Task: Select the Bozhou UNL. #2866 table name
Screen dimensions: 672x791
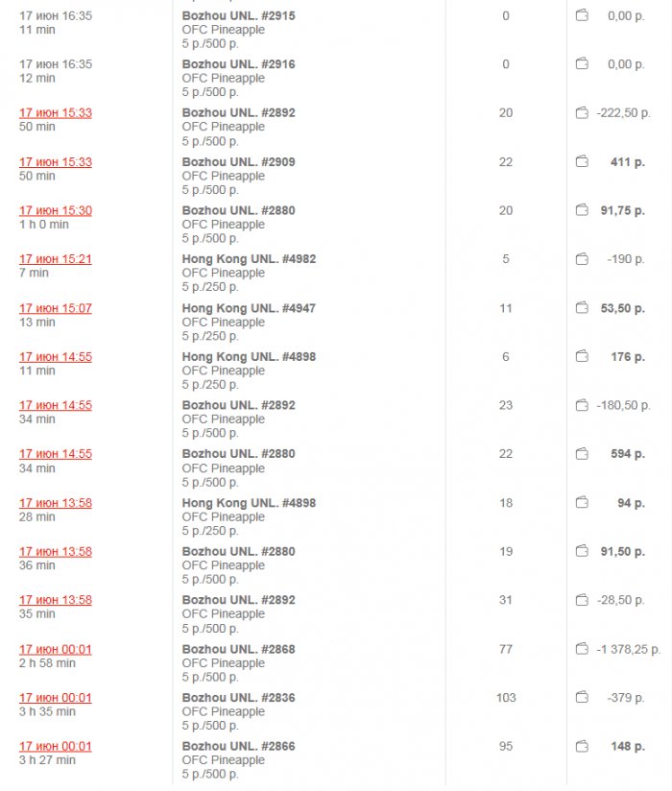Action: [238, 747]
